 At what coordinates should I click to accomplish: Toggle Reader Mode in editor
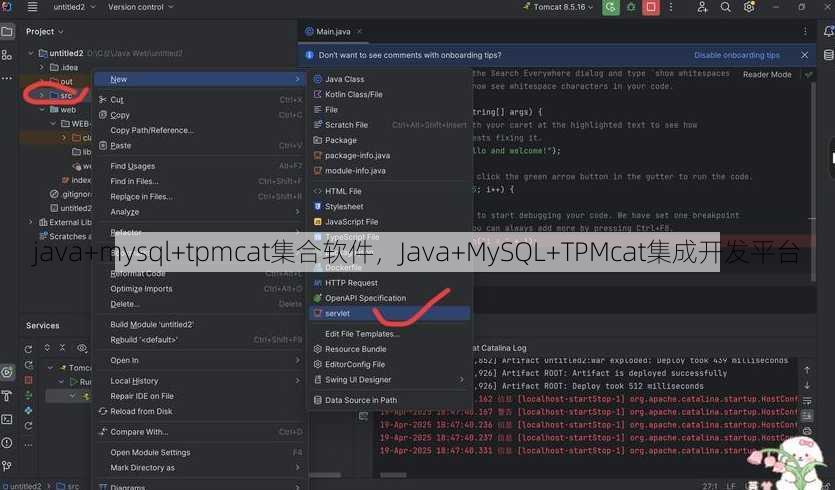pyautogui.click(x=767, y=75)
